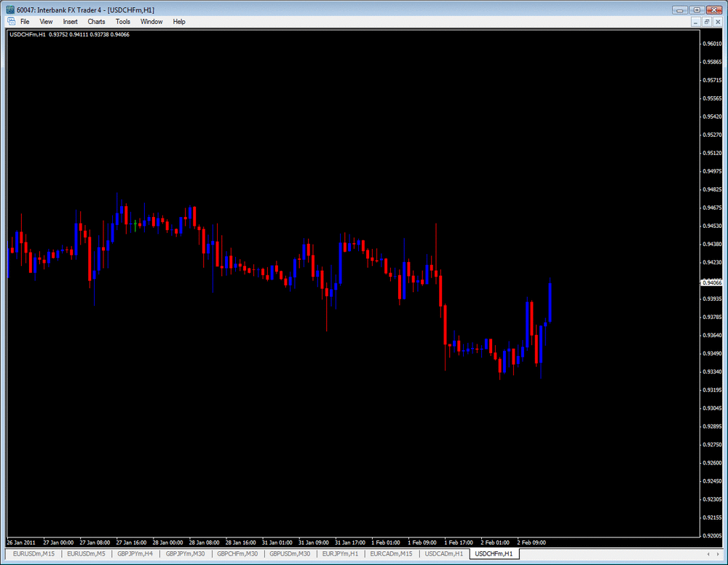Image resolution: width=728 pixels, height=565 pixels.
Task: Restore the inner chart window
Action: pyautogui.click(x=706, y=22)
